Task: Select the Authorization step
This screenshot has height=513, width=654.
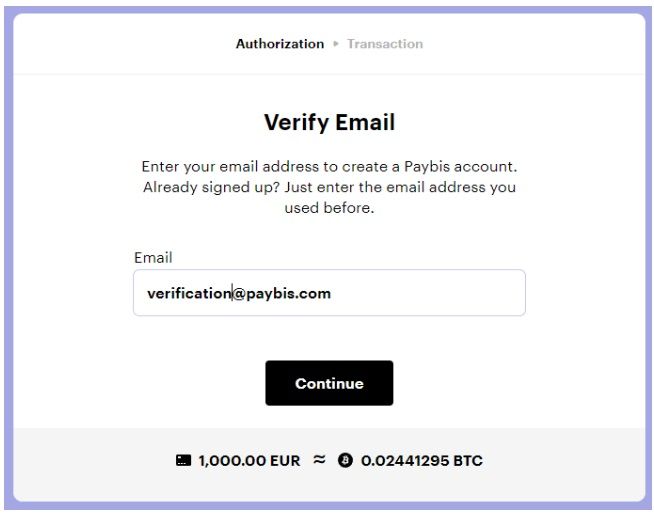Action: click(x=279, y=44)
